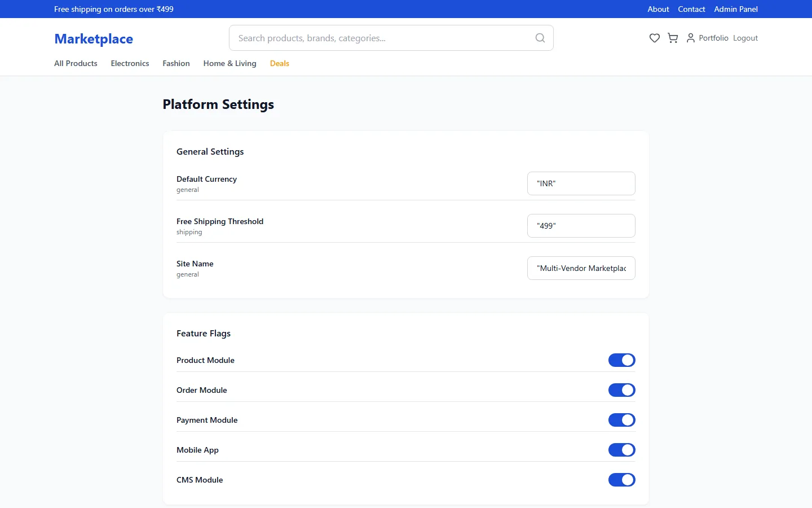The image size is (812, 508).
Task: Open the Portfolio account link
Action: [713, 38]
